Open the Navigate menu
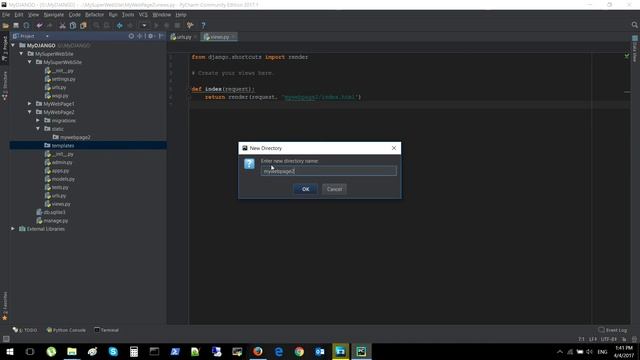The image size is (640, 360). [54, 15]
